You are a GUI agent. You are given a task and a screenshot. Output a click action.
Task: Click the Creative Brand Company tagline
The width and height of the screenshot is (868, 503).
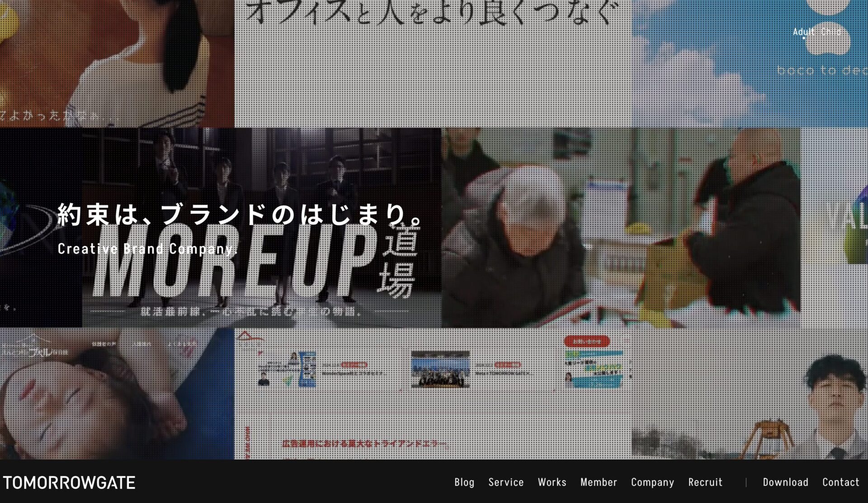click(x=147, y=249)
